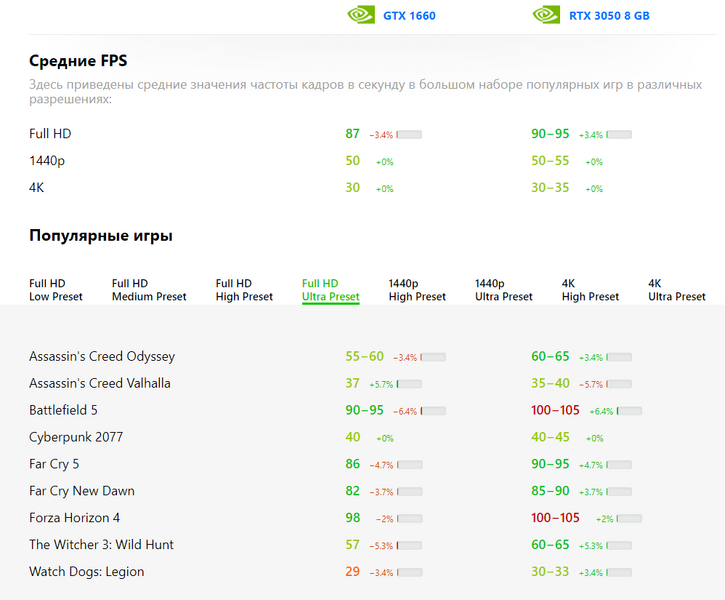Click the Assassin's Creed Odyssey game name
This screenshot has height=600, width=725.
(x=102, y=356)
